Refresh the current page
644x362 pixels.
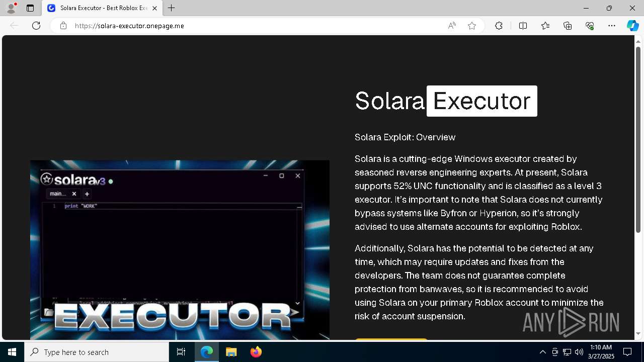tap(36, 26)
